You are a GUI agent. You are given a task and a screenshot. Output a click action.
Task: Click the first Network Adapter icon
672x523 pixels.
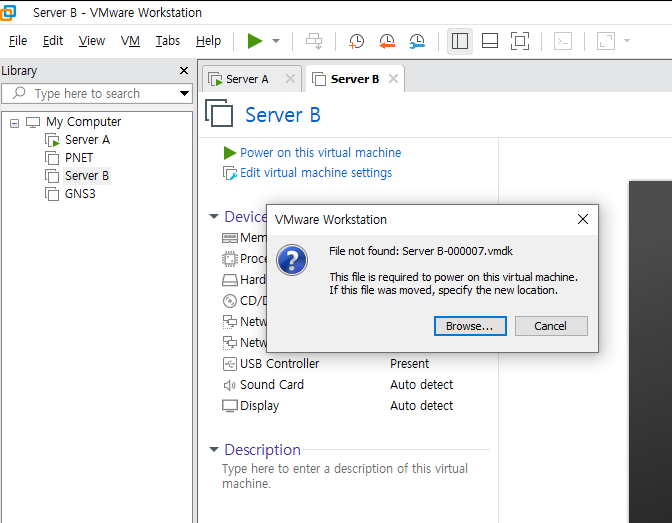point(230,322)
